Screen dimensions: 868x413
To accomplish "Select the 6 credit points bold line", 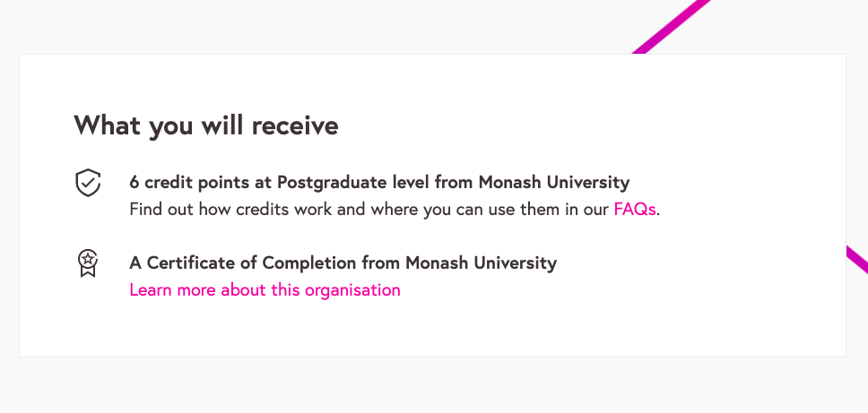I will (x=379, y=183).
